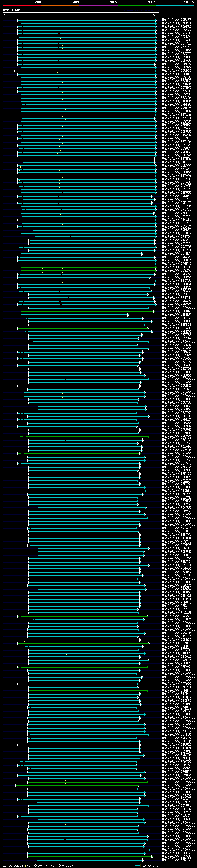Click label UniRef100_Q17ER8
The image size is (197, 868).
(176, 802)
